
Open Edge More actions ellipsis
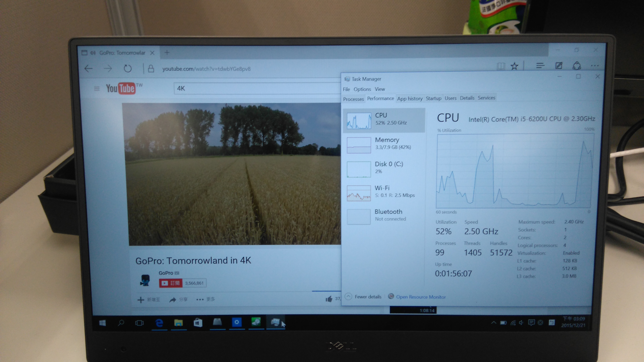(x=595, y=66)
